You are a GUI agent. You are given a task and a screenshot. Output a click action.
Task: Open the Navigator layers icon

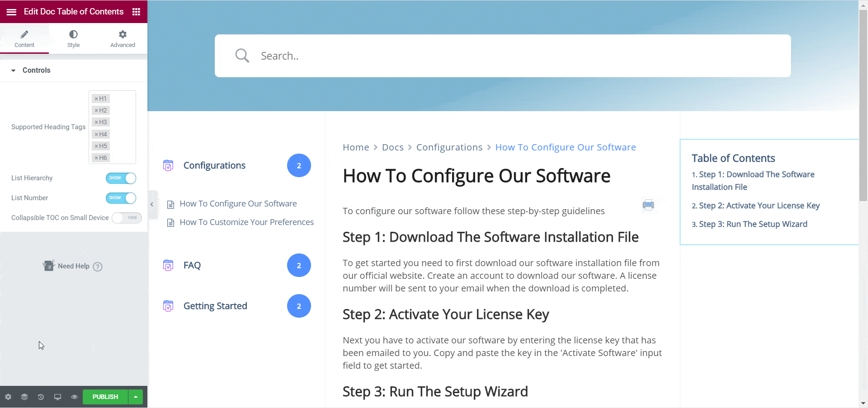coord(24,397)
